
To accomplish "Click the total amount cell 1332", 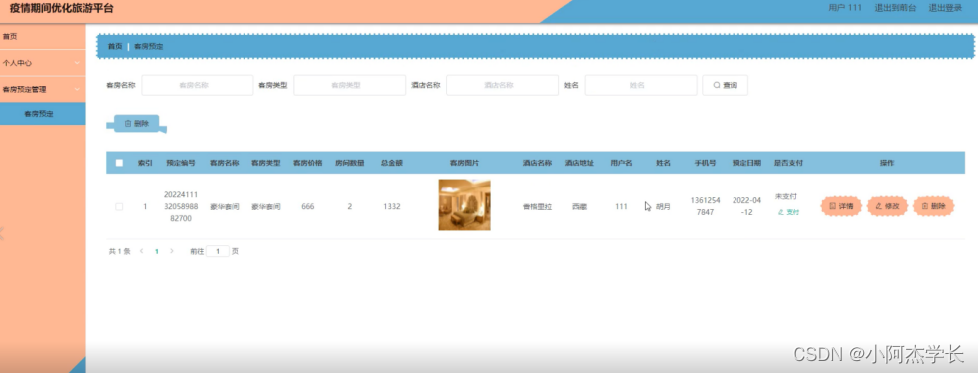I will pos(392,206).
